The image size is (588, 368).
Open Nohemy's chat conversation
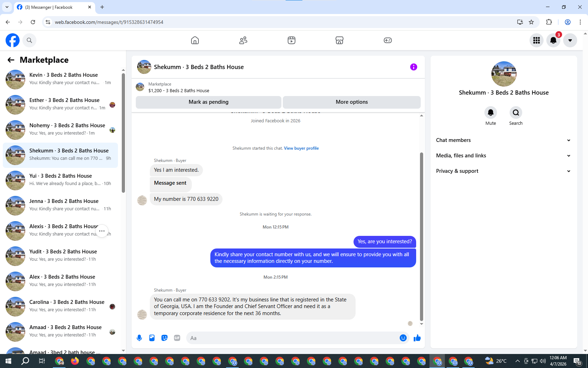coord(60,130)
